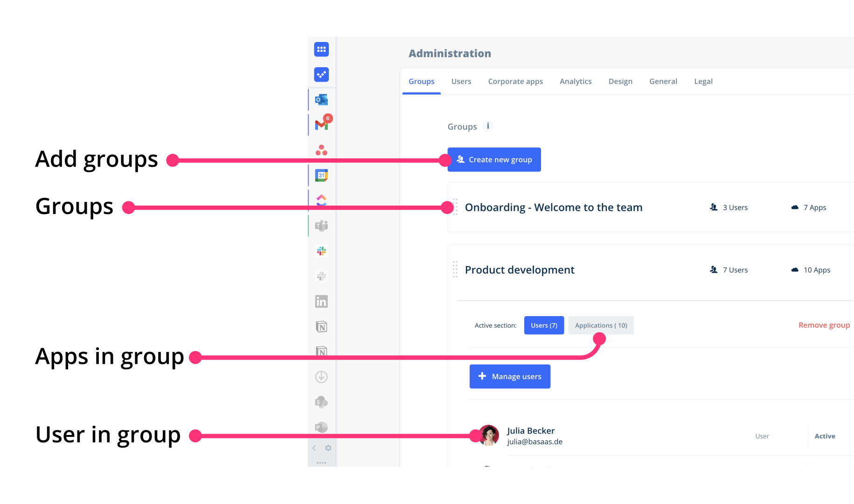Click the Julia Becker name

[x=531, y=431]
